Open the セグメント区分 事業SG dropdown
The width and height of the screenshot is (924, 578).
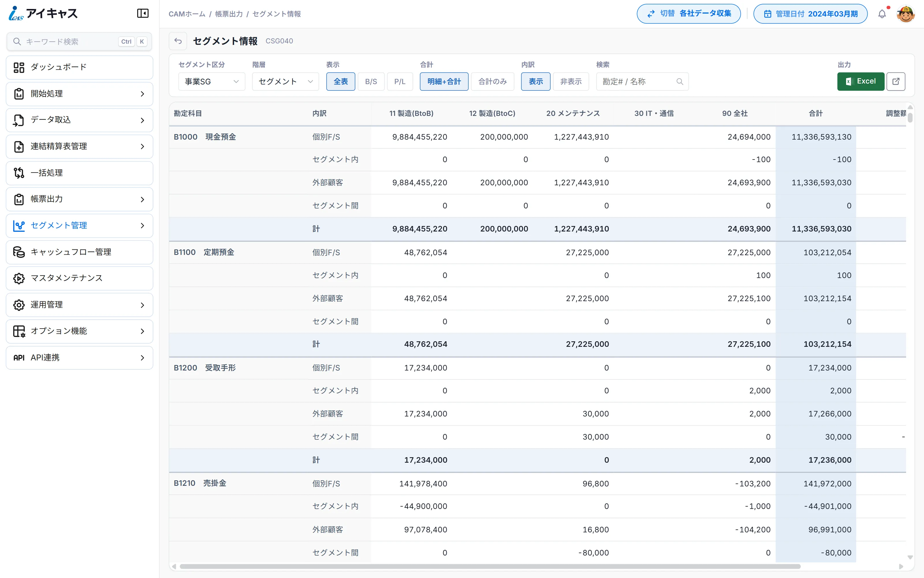212,81
